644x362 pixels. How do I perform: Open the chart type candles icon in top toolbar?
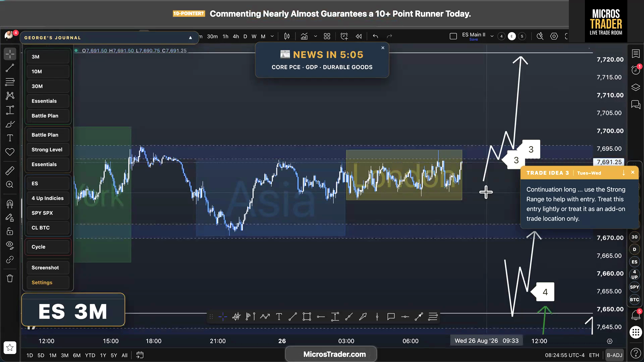click(x=287, y=36)
